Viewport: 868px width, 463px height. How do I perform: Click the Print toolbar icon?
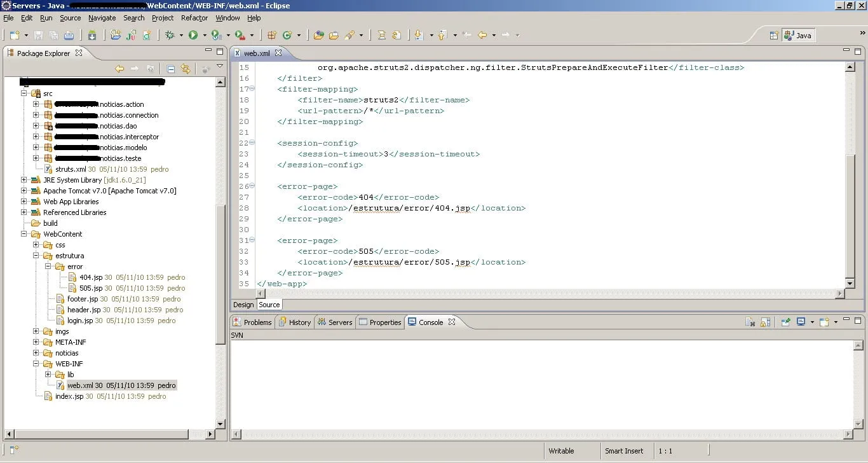(x=69, y=36)
